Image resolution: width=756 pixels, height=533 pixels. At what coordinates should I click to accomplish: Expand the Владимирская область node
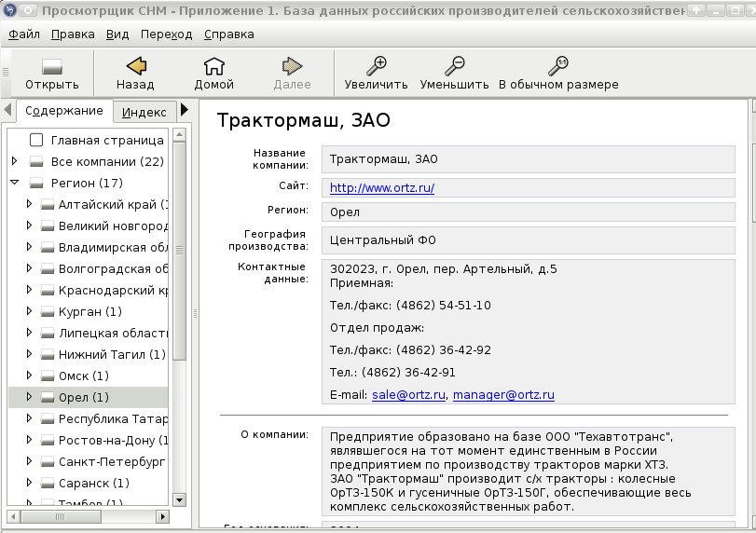(29, 247)
